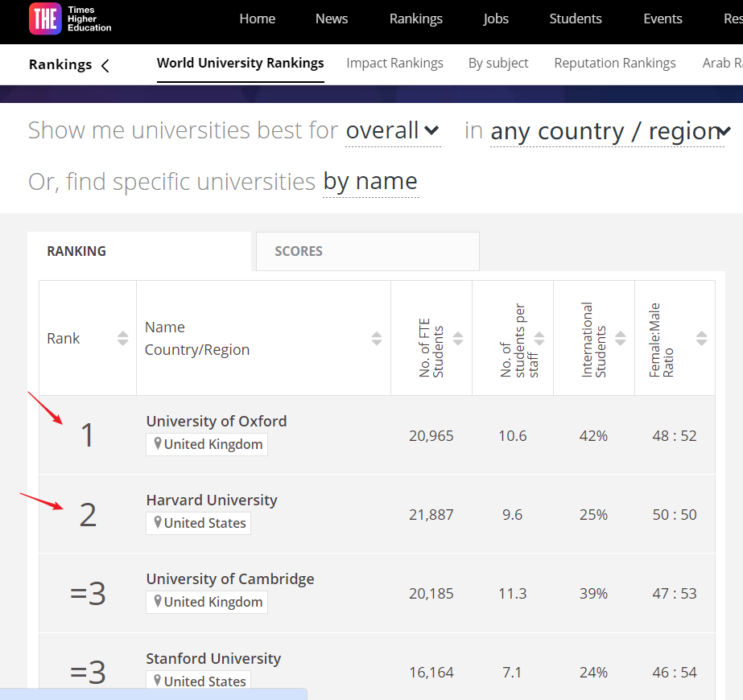This screenshot has height=700, width=743.
Task: Open the Harvard University link
Action: [211, 500]
